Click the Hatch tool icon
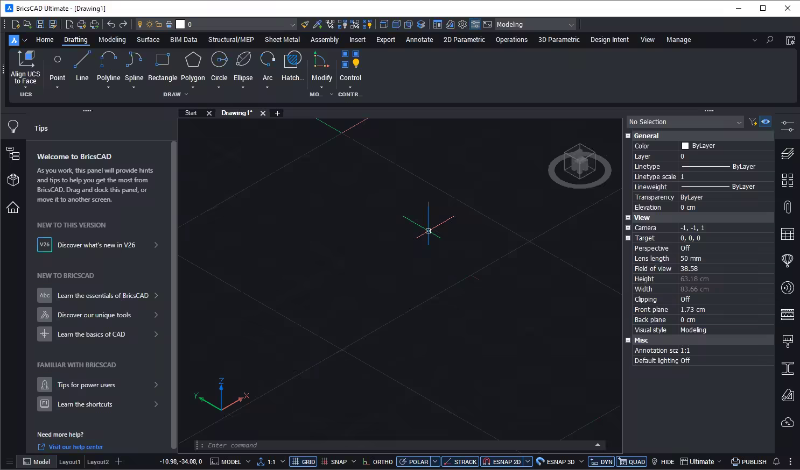This screenshot has height=470, width=800. (x=292, y=61)
